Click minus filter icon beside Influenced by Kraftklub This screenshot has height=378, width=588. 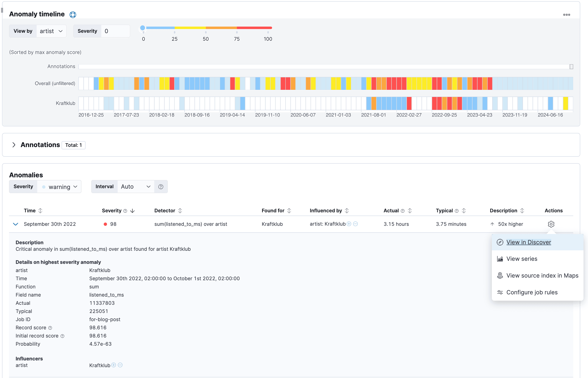(x=356, y=224)
